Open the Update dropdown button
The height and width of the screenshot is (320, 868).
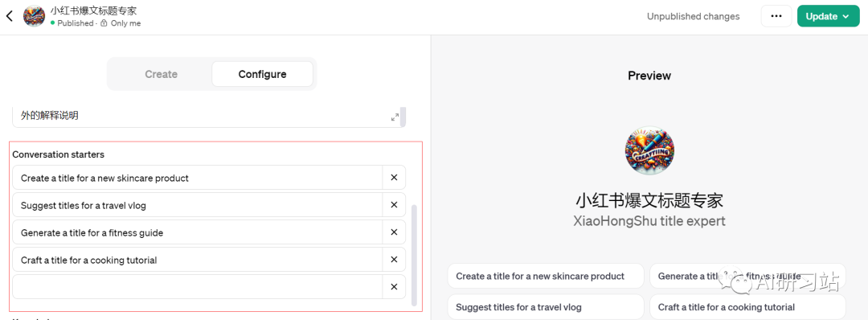pyautogui.click(x=828, y=16)
